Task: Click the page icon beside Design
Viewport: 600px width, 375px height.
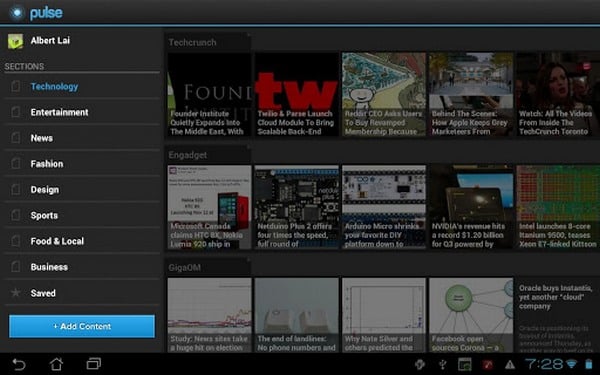Action: click(15, 189)
